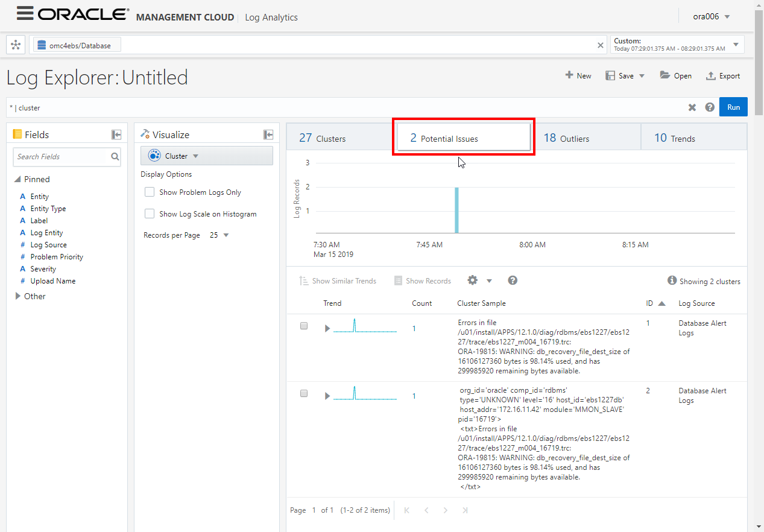Open the gear settings dropdown arrow

tap(489, 281)
